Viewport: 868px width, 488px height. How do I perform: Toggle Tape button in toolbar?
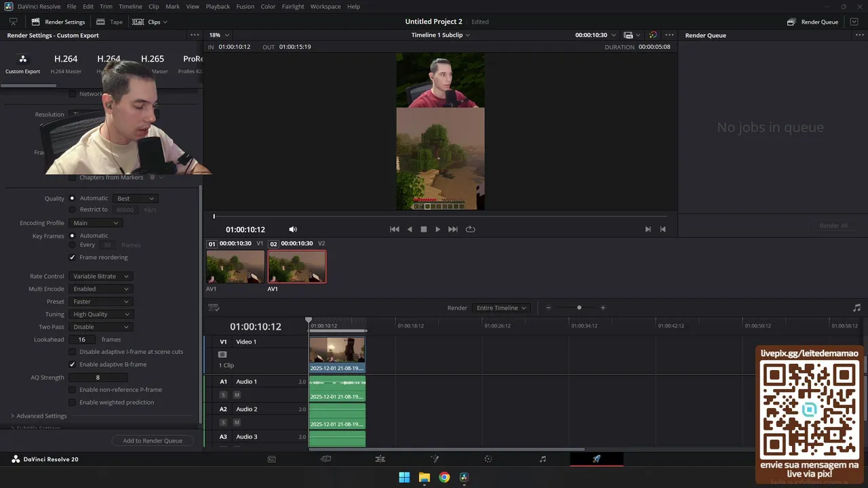point(110,22)
